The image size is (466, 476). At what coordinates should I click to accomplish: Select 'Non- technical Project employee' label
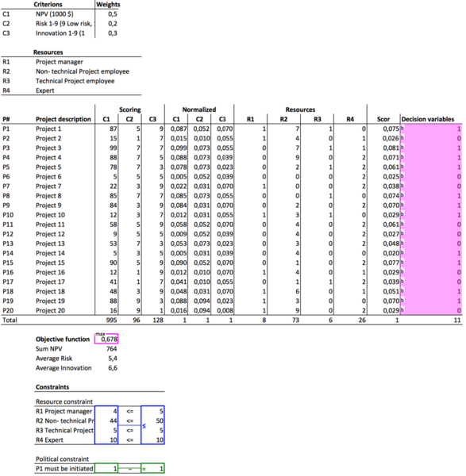(83, 71)
